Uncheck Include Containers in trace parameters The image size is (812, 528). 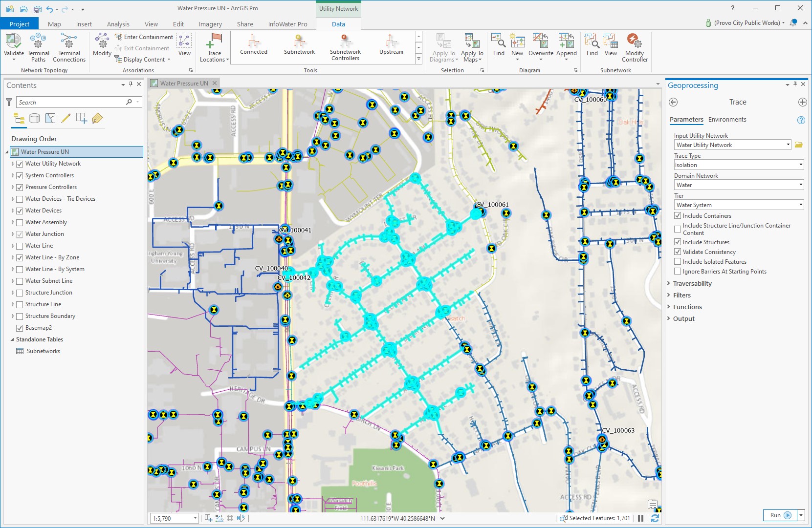pos(678,215)
